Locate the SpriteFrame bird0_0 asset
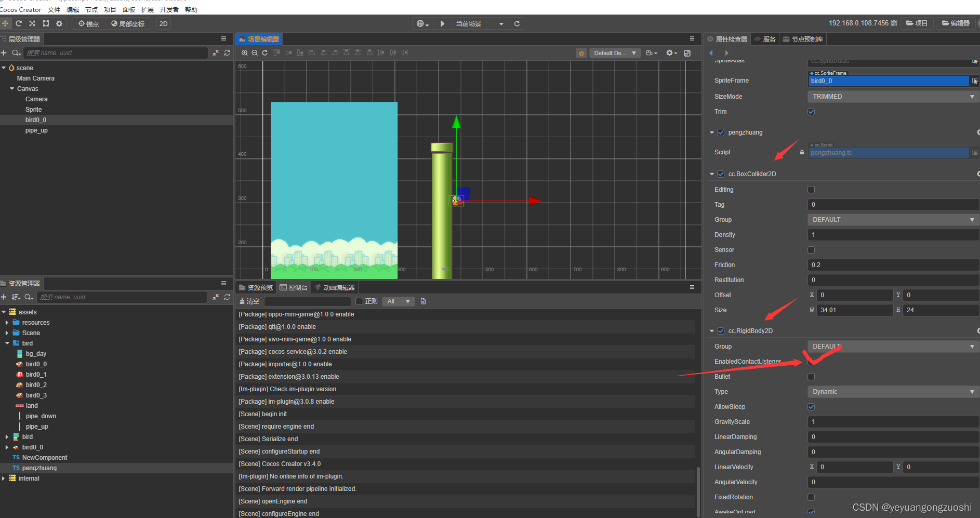The width and height of the screenshot is (980, 518). click(x=975, y=81)
